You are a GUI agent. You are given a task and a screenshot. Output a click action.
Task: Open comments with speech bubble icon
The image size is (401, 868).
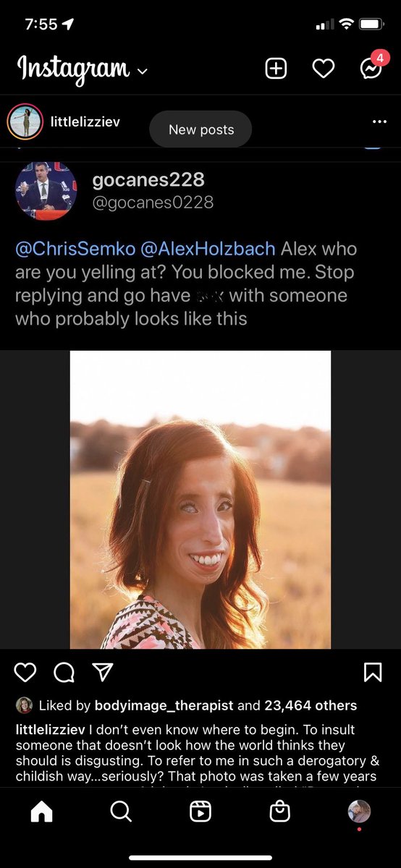(x=64, y=673)
